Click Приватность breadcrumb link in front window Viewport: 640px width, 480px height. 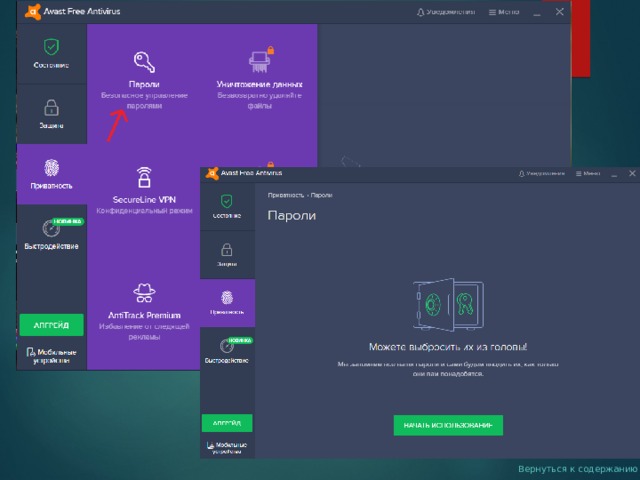pos(286,196)
